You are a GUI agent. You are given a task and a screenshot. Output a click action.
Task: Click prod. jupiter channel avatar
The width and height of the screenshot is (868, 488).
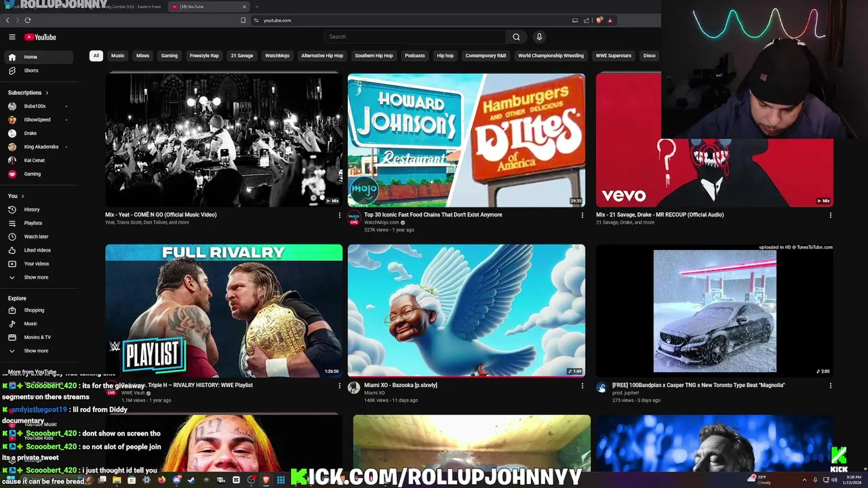coord(601,388)
